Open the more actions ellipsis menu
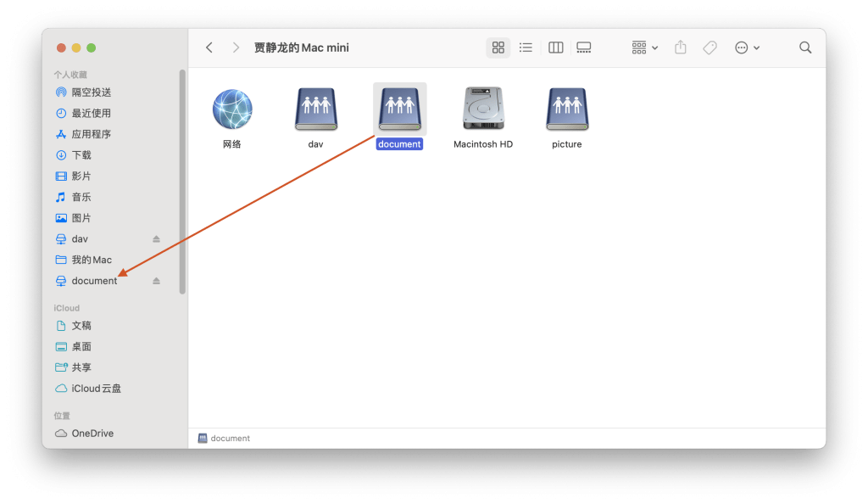The height and width of the screenshot is (504, 868). 747,48
